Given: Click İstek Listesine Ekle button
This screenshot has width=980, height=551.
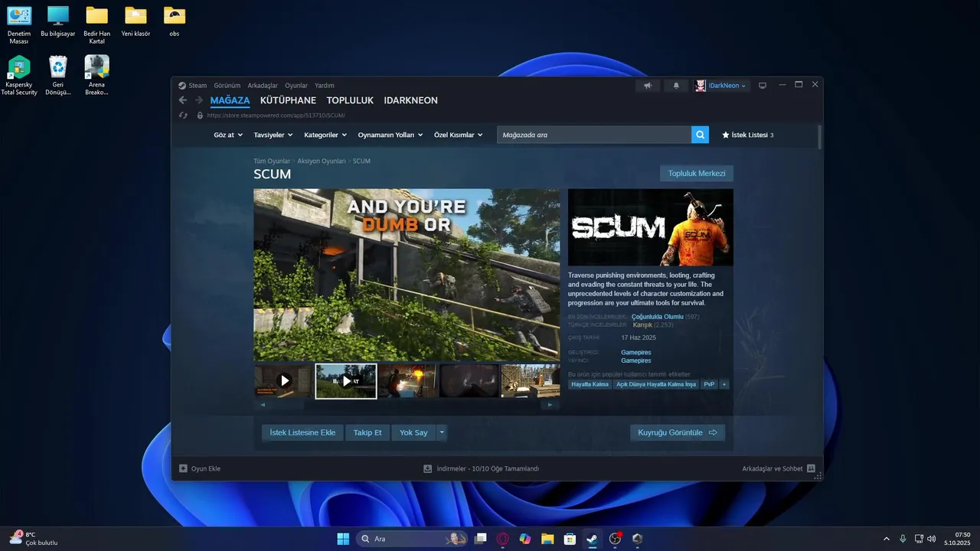Looking at the screenshot, I should point(302,432).
